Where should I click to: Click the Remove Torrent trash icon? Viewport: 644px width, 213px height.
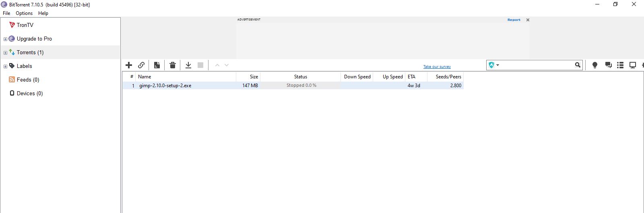click(x=173, y=65)
